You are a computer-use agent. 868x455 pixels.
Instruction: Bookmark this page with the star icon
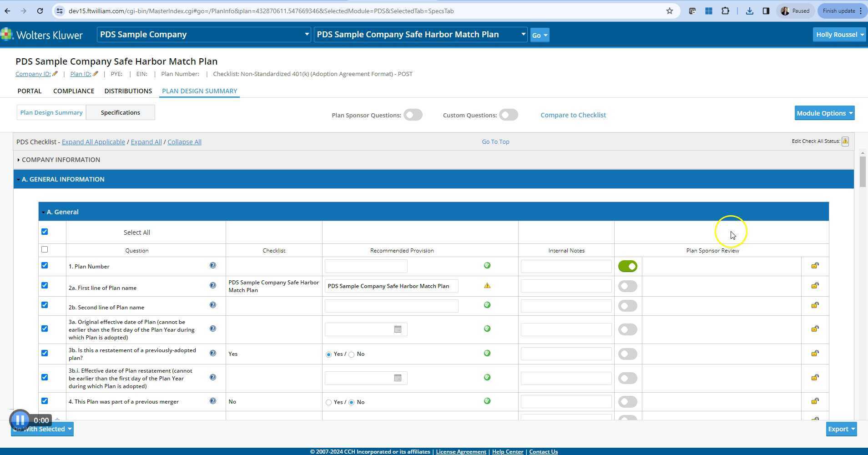(669, 11)
